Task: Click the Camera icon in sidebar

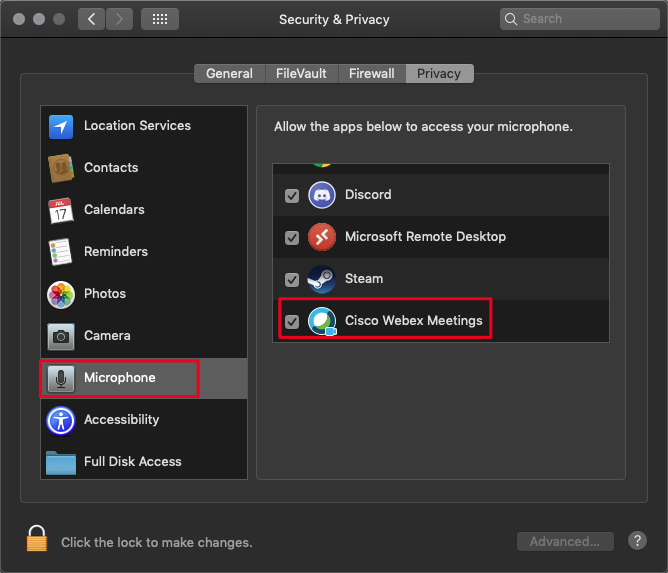Action: (61, 336)
